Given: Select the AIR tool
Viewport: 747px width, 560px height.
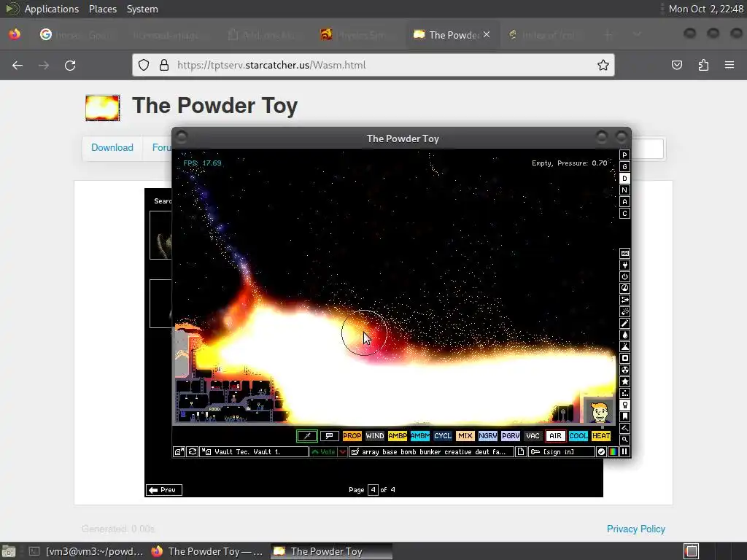Looking at the screenshot, I should (555, 436).
